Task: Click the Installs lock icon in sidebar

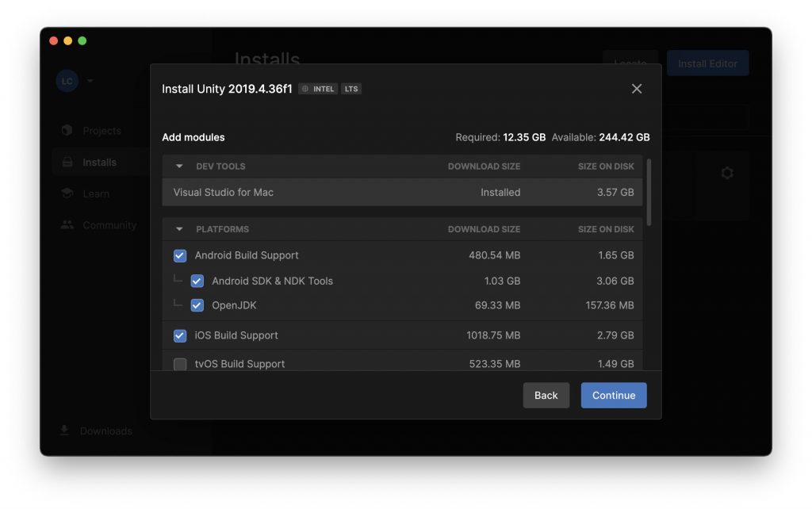Action: [67, 162]
